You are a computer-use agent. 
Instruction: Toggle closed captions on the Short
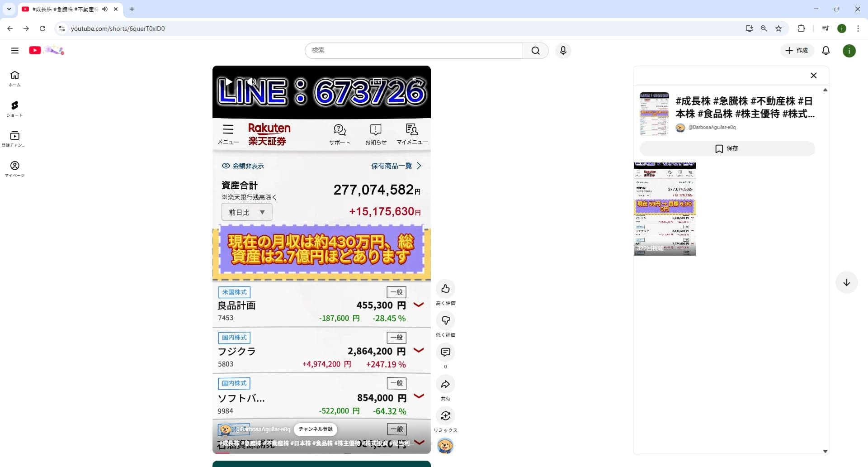(x=377, y=82)
